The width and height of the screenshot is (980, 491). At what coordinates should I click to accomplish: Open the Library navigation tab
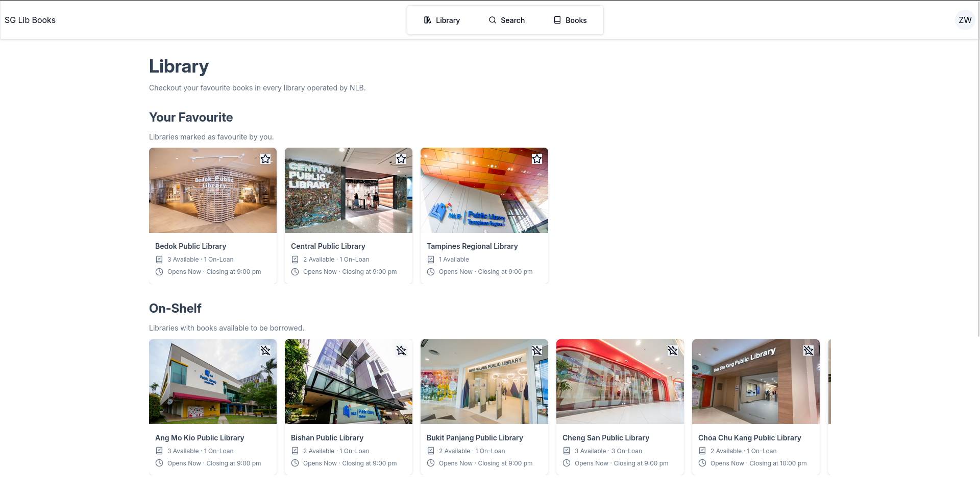pos(442,20)
